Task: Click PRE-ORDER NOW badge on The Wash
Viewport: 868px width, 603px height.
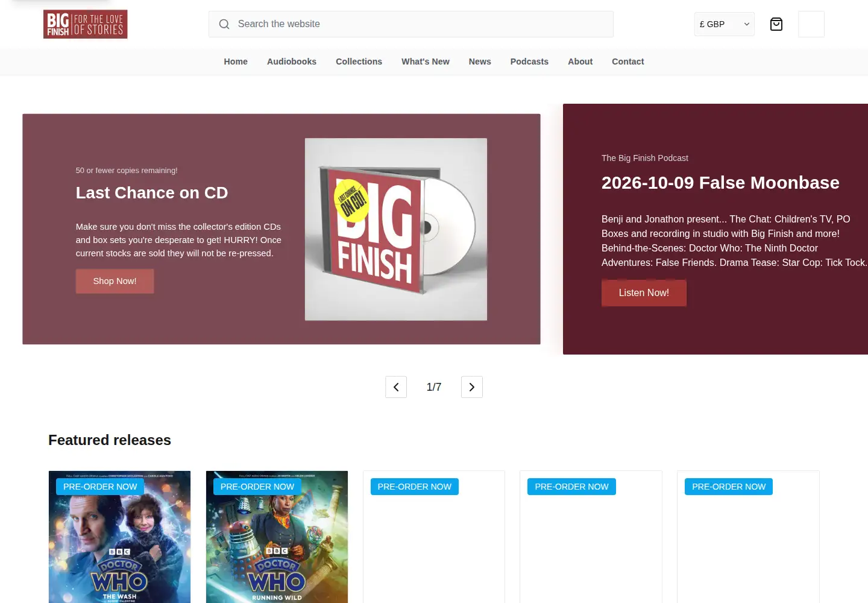Action: [x=100, y=487]
